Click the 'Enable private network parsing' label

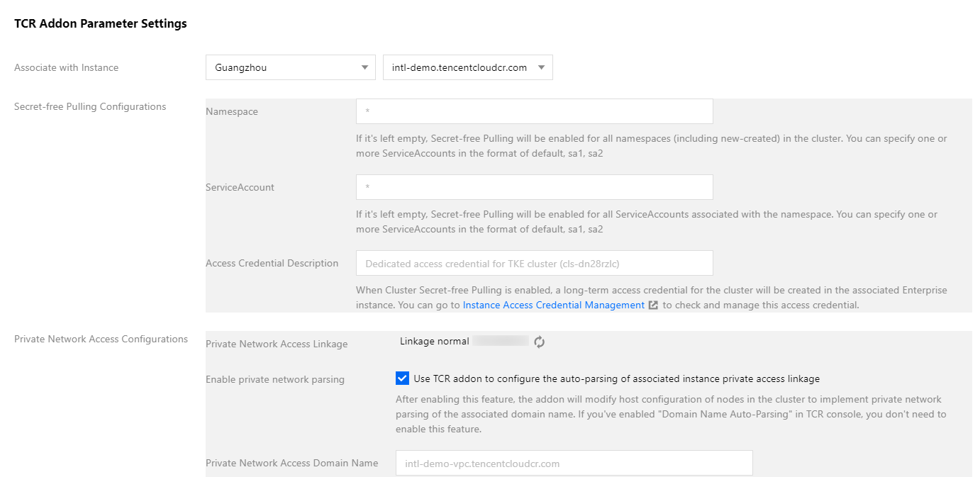[275, 379]
